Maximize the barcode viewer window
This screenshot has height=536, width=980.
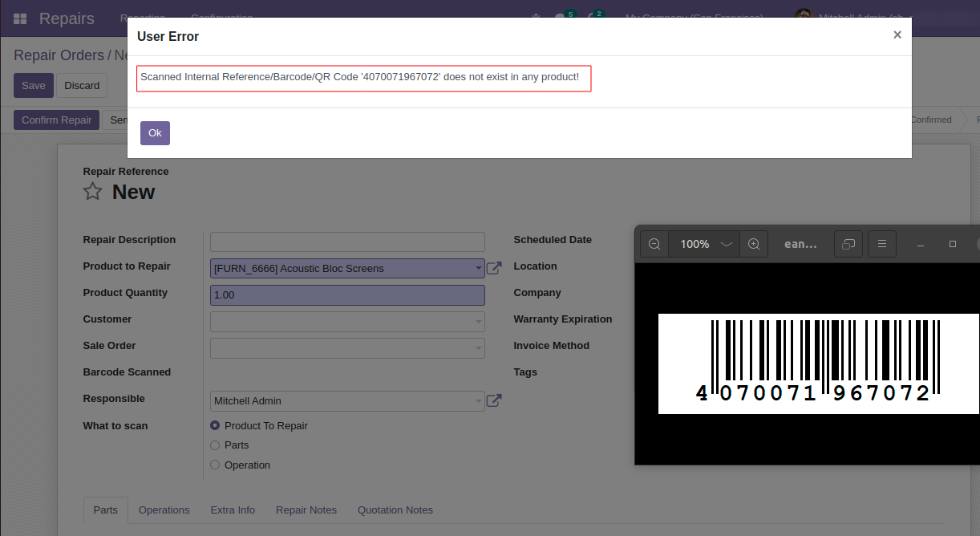pyautogui.click(x=953, y=244)
